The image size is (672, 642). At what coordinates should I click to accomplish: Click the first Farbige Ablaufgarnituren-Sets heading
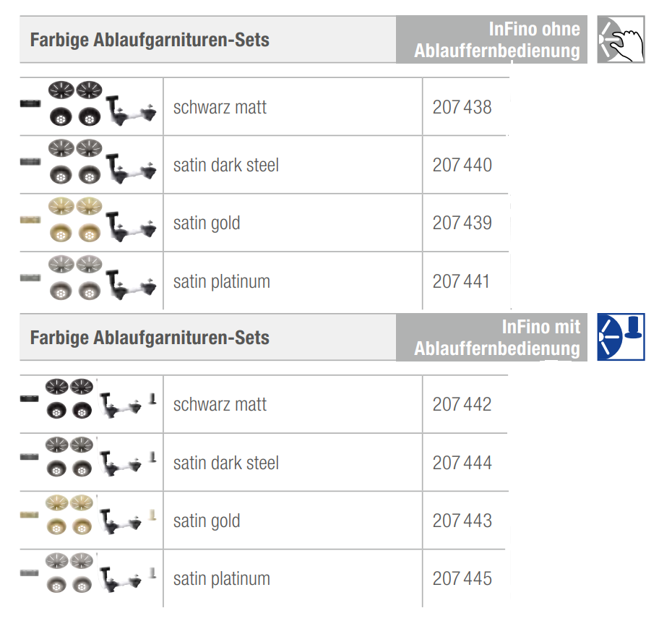click(x=150, y=40)
